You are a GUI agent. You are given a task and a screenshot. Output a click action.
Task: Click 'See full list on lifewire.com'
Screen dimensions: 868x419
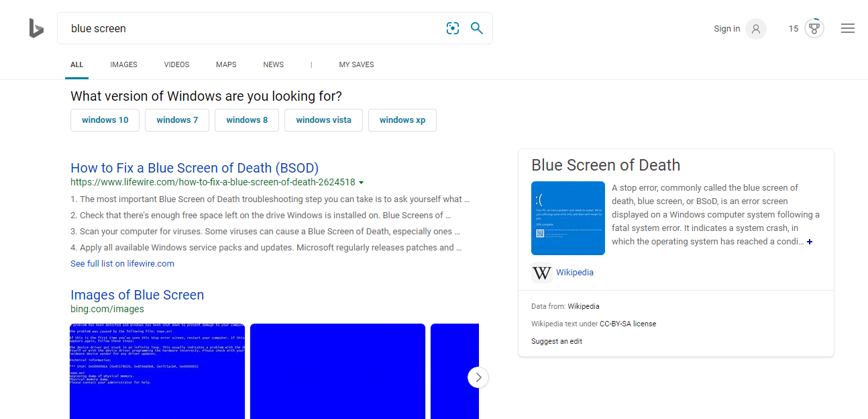click(x=122, y=263)
